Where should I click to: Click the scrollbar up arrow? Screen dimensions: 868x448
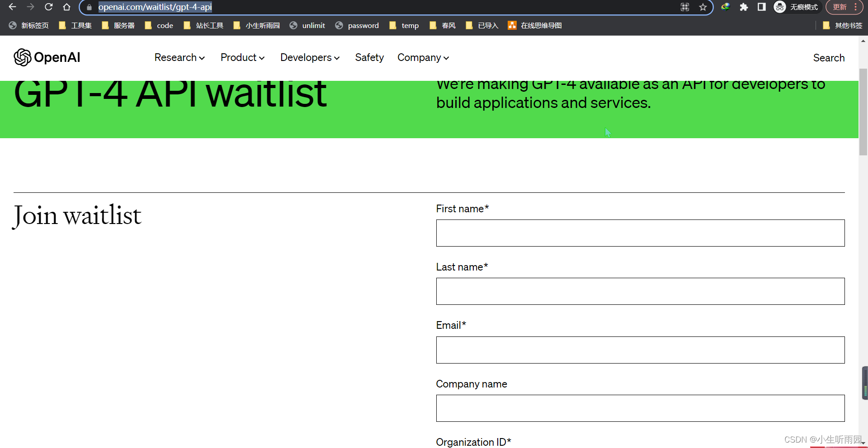tap(863, 41)
